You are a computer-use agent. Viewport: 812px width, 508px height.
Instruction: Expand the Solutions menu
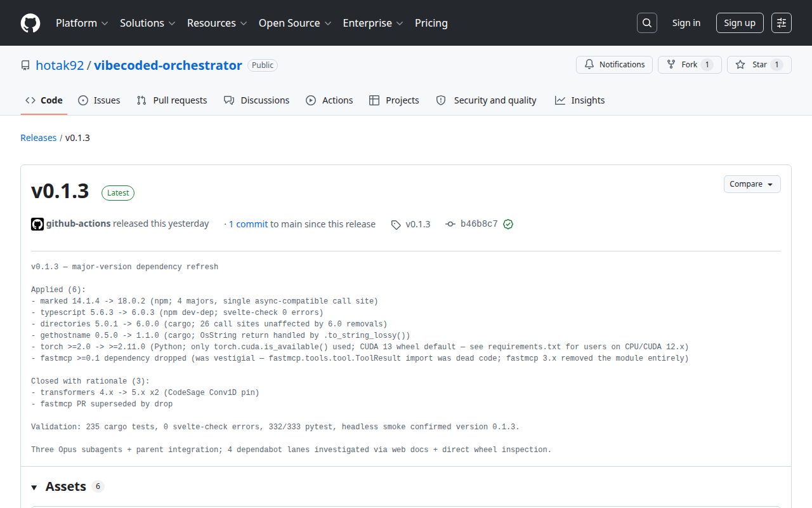coord(147,23)
